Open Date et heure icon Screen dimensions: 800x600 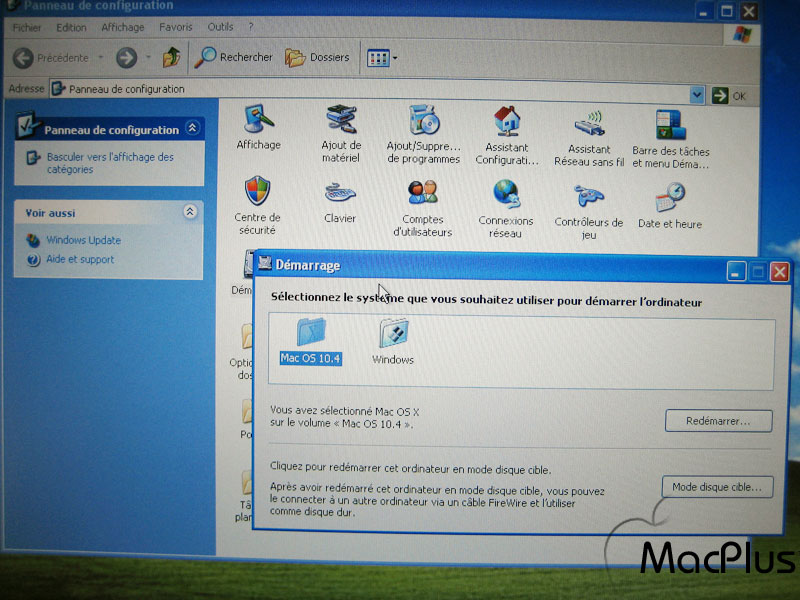(x=670, y=205)
